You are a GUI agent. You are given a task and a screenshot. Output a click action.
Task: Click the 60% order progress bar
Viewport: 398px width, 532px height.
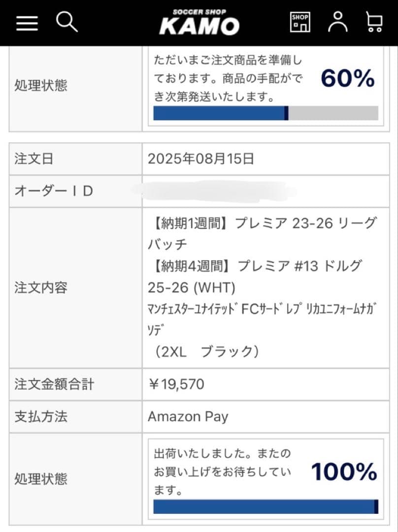coord(266,113)
